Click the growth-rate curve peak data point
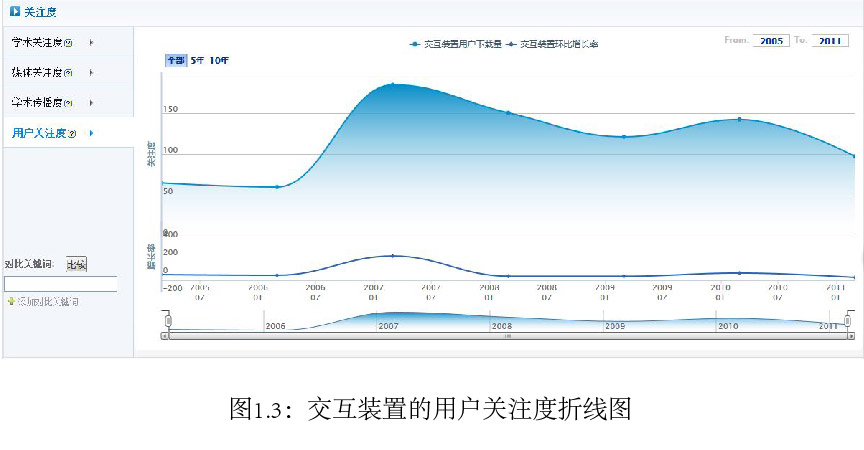This screenshot has width=864, height=450. (392, 256)
